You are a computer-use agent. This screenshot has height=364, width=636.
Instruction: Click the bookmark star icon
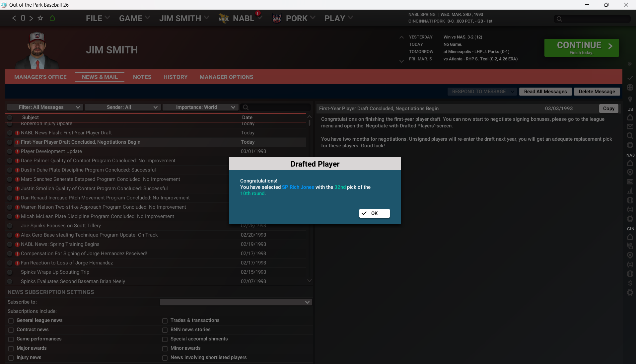(x=40, y=18)
